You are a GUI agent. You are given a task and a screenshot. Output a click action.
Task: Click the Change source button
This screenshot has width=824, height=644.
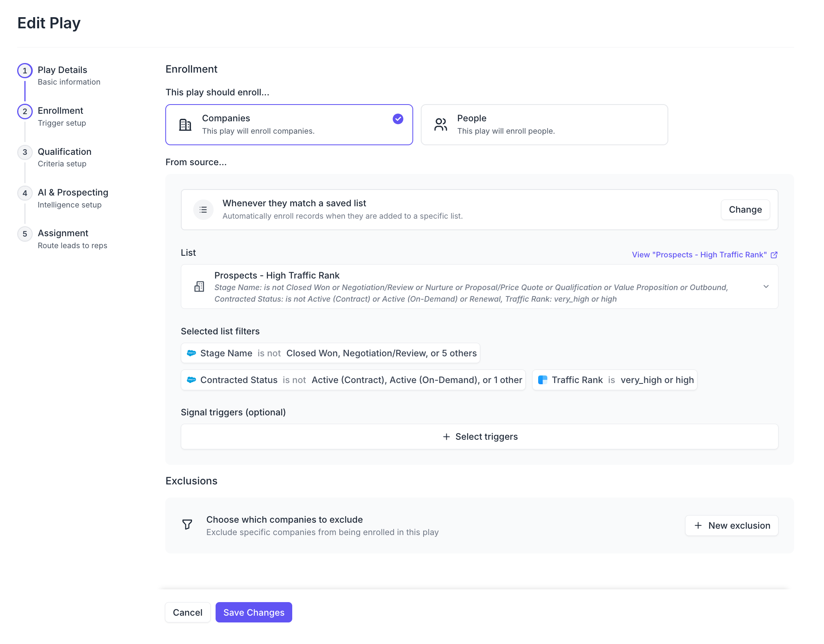click(745, 209)
